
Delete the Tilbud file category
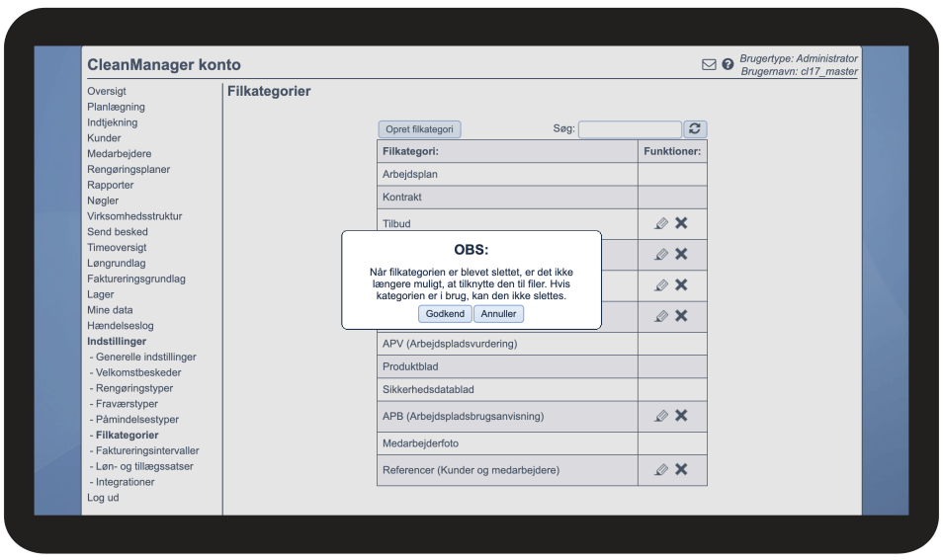click(x=681, y=223)
